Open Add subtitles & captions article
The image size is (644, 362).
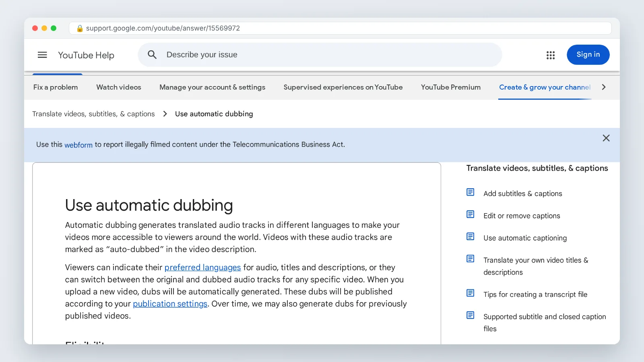coord(522,193)
